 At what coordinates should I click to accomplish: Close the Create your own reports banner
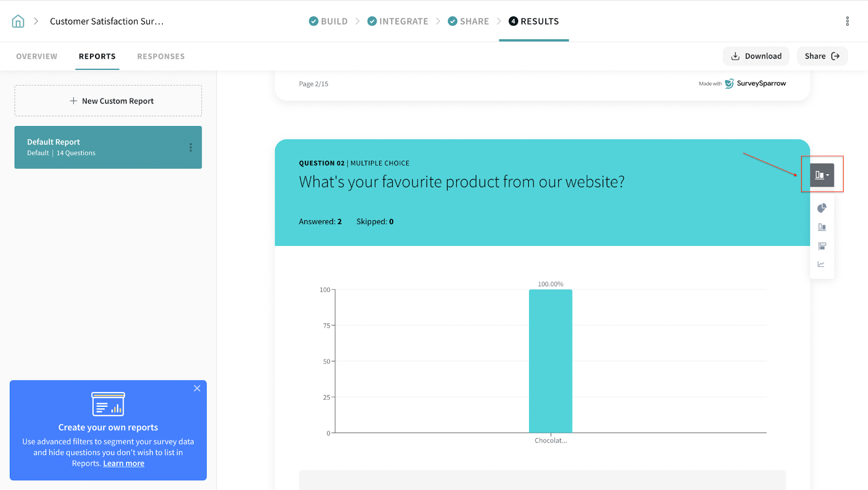(197, 389)
